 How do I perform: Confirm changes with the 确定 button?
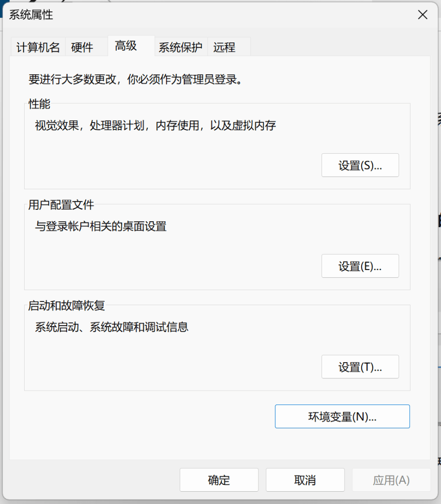click(x=219, y=480)
